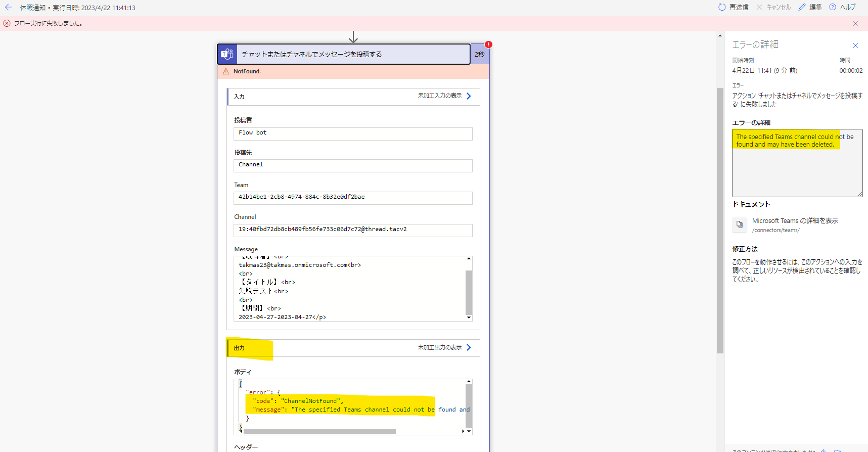Screen dimensions: 868x452
Task: Click the body output horizontal scrollbar
Action: coord(319,432)
